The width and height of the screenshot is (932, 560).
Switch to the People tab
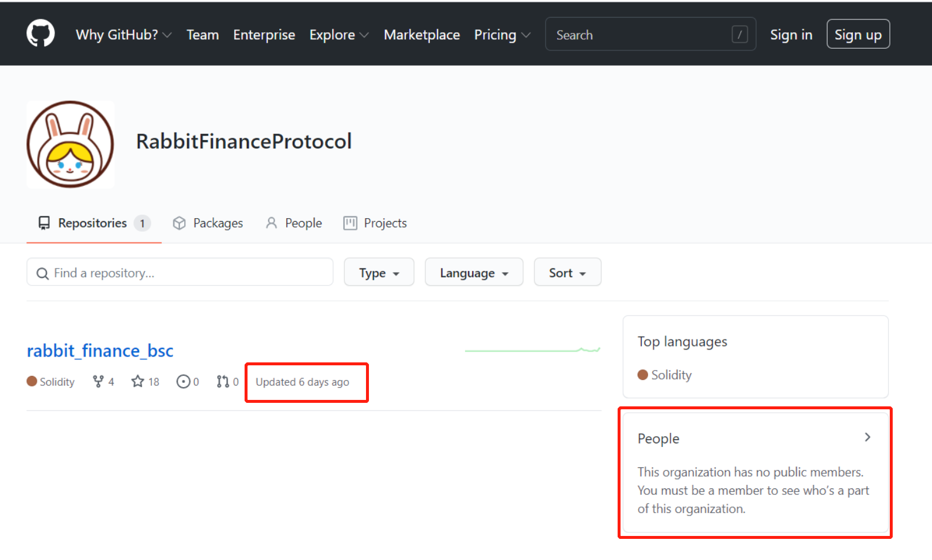coord(294,223)
